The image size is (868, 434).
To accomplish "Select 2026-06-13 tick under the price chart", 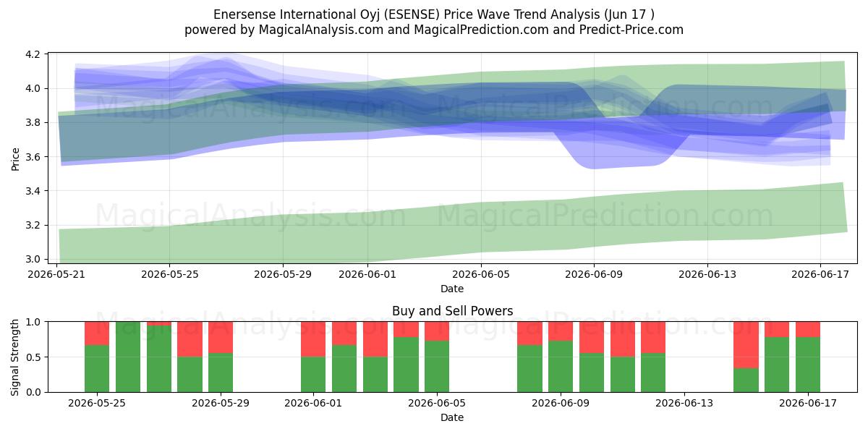I will coord(707,275).
